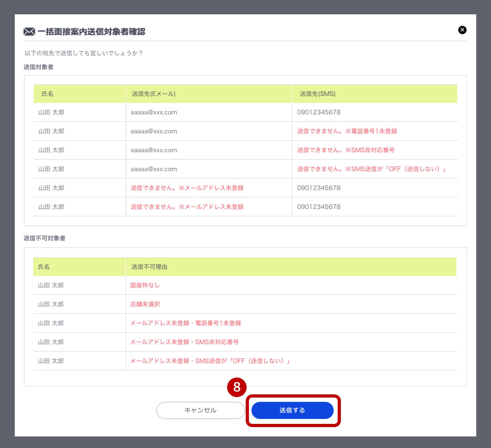The image size is (491, 448).
Task: Click the 送信先(SMS) column header
Action: click(x=317, y=94)
